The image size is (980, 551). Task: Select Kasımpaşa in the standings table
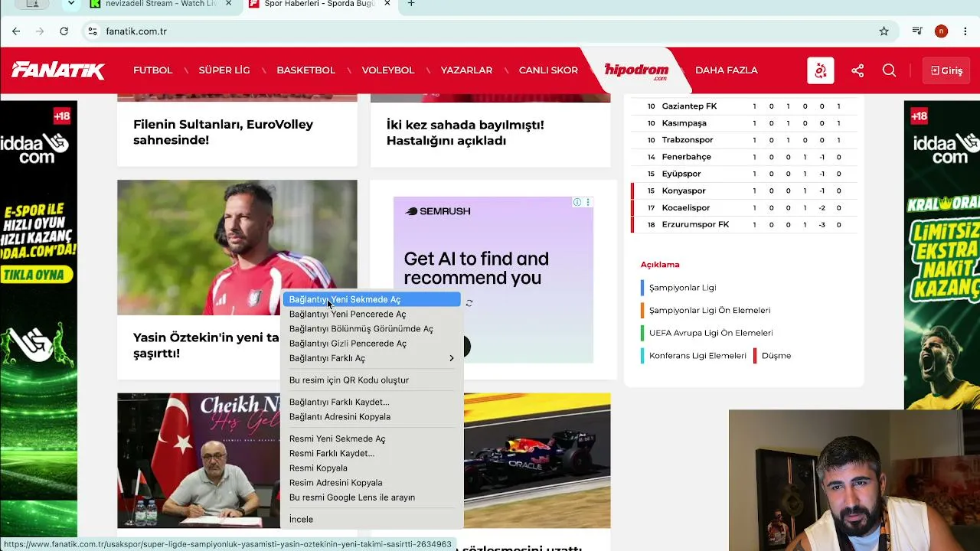click(x=684, y=123)
